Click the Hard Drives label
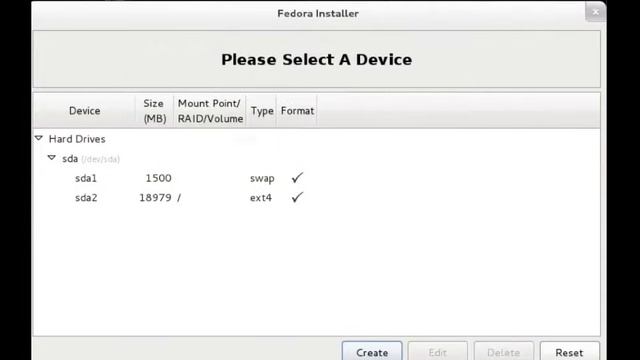The image size is (640, 360). click(x=77, y=139)
